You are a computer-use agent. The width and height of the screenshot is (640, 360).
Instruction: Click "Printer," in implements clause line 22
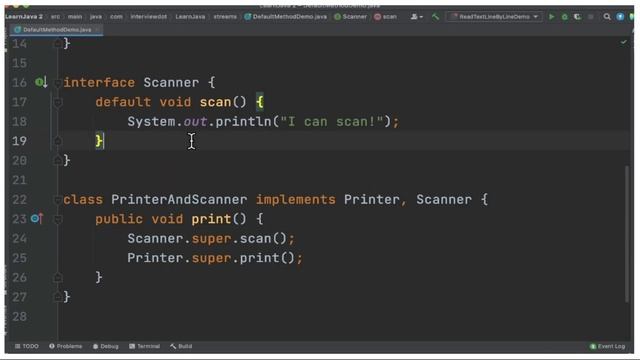(x=375, y=200)
